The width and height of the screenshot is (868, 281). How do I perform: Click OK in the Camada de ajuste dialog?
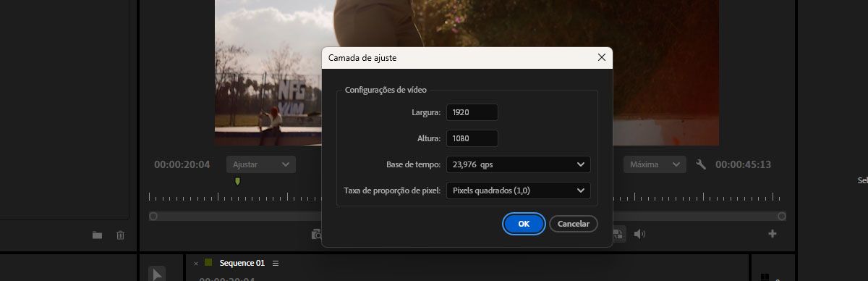(x=524, y=224)
